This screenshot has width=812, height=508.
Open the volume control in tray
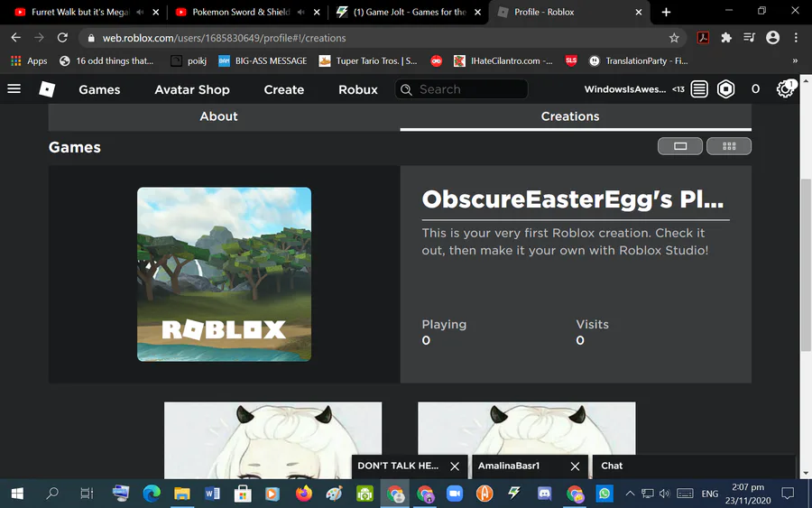click(x=664, y=494)
